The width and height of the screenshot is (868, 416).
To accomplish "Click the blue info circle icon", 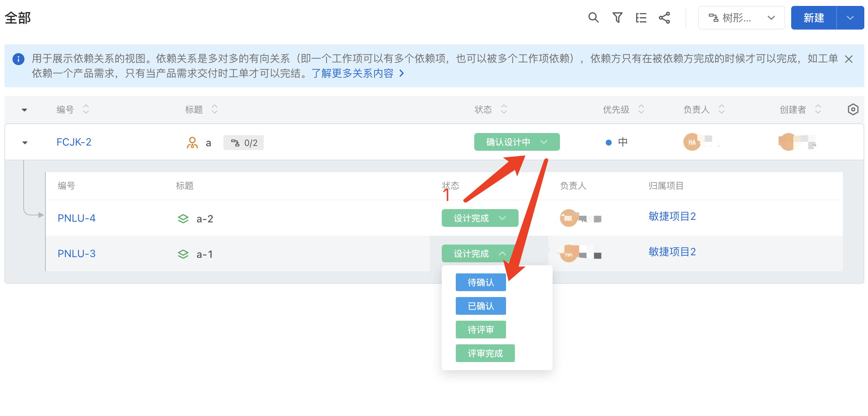I will 18,59.
